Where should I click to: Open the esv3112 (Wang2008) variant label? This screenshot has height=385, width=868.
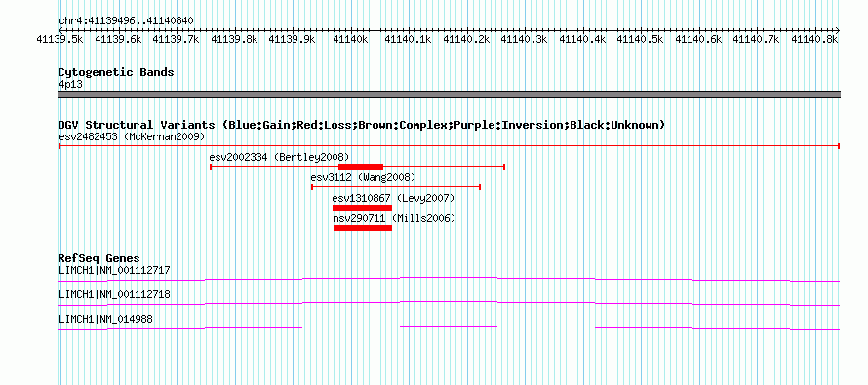363,177
